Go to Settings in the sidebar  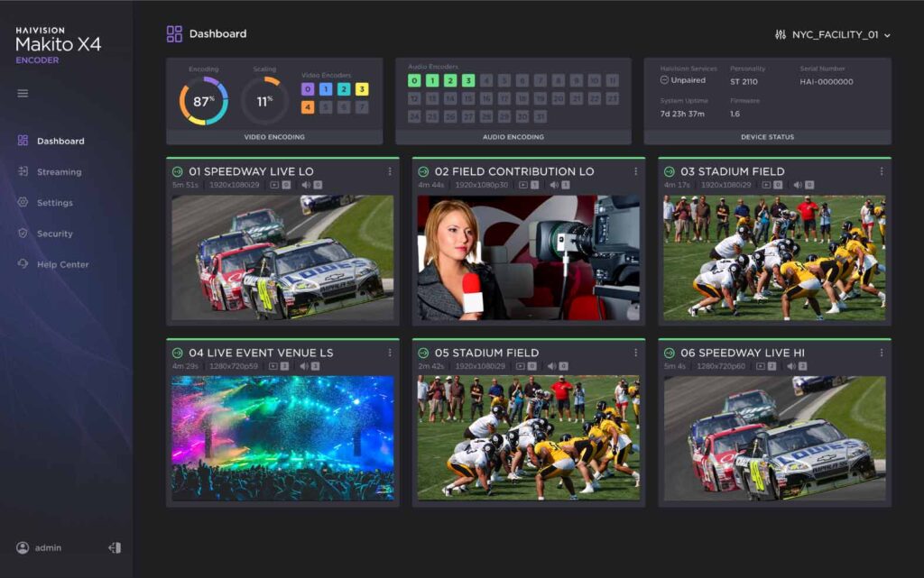click(x=54, y=203)
